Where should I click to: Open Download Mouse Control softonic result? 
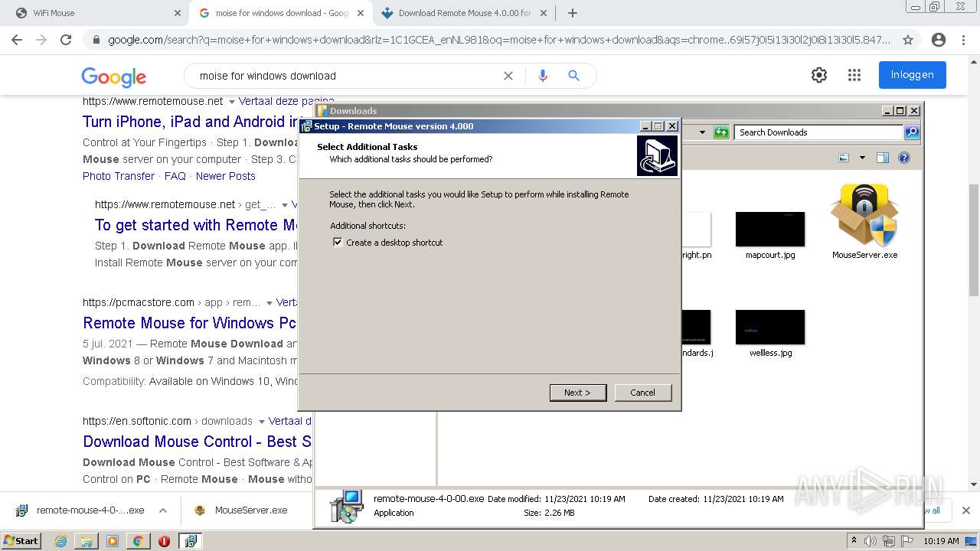(x=197, y=442)
